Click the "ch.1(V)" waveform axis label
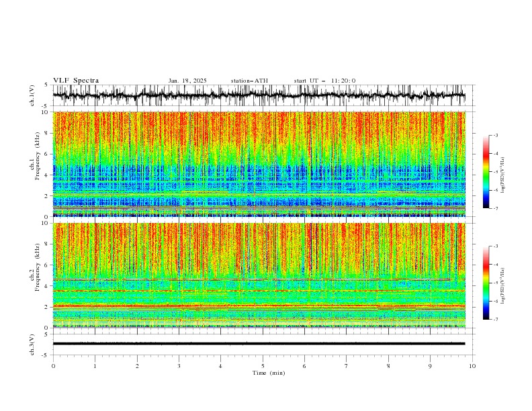The image size is (532, 411). [x=32, y=95]
